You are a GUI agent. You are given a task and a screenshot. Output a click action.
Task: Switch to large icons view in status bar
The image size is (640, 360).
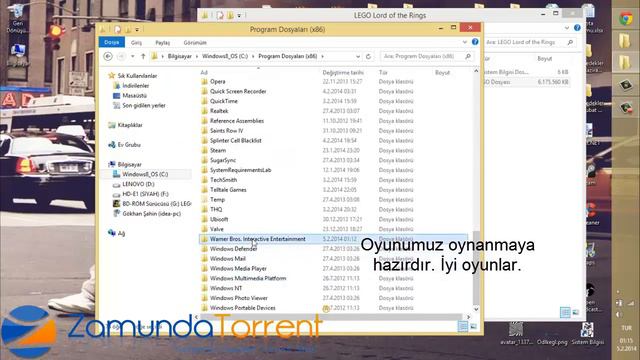tap(473, 326)
